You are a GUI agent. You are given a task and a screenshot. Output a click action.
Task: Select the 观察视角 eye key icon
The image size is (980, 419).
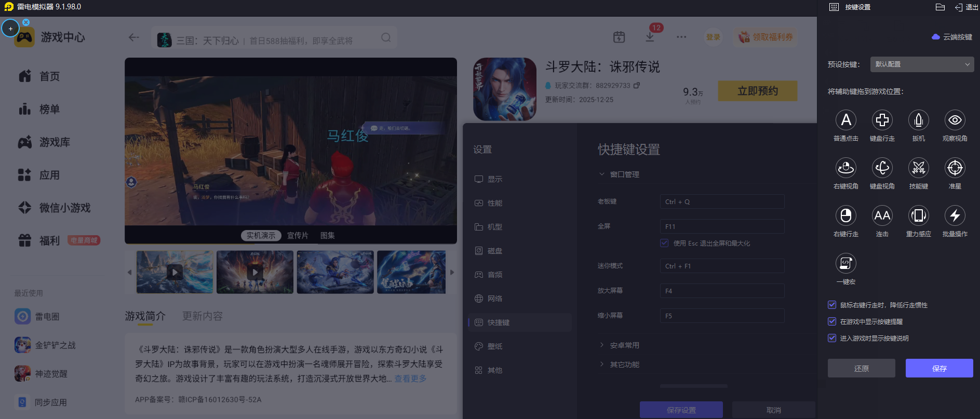click(x=955, y=120)
